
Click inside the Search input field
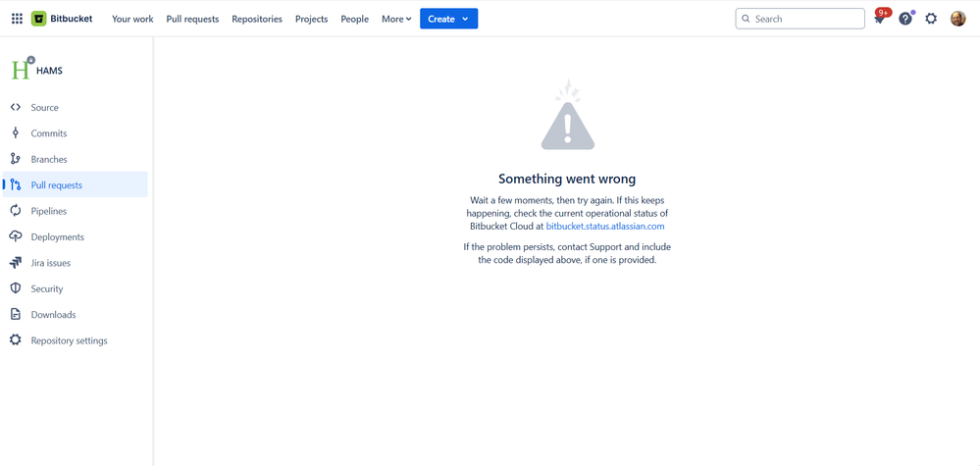click(x=800, y=19)
